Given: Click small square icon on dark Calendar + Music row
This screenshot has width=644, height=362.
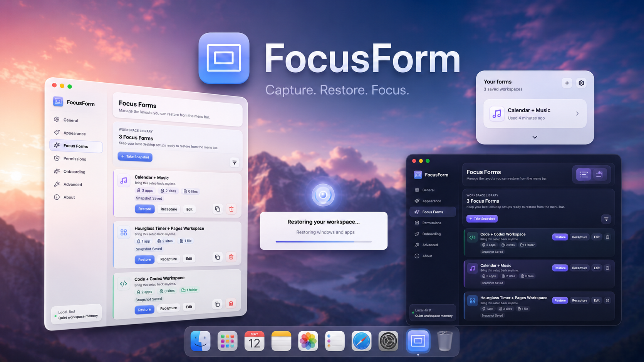Looking at the screenshot, I should [x=607, y=268].
